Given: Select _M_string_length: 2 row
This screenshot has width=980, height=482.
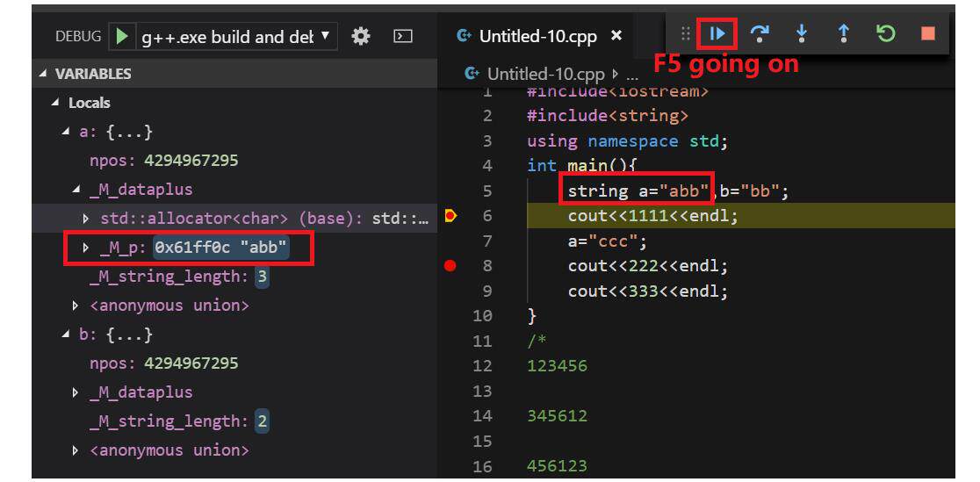Looking at the screenshot, I should (x=234, y=421).
